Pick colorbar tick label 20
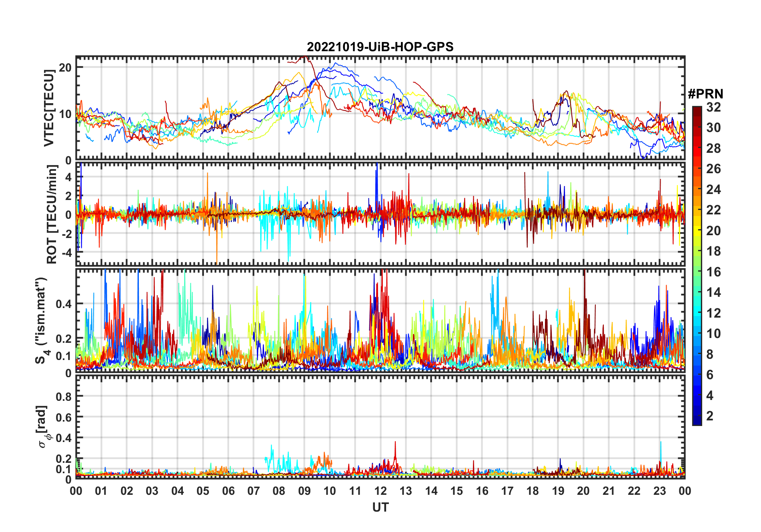 (x=714, y=231)
